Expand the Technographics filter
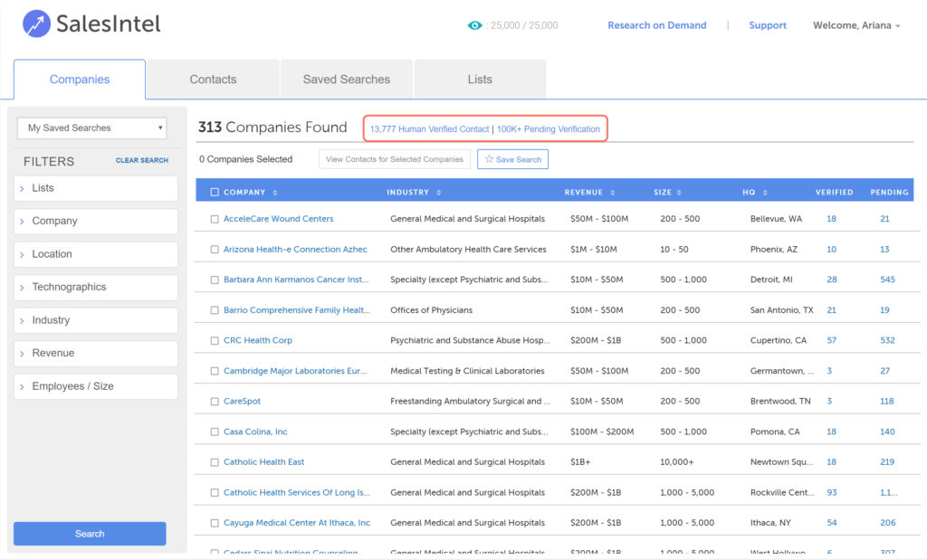 96,287
